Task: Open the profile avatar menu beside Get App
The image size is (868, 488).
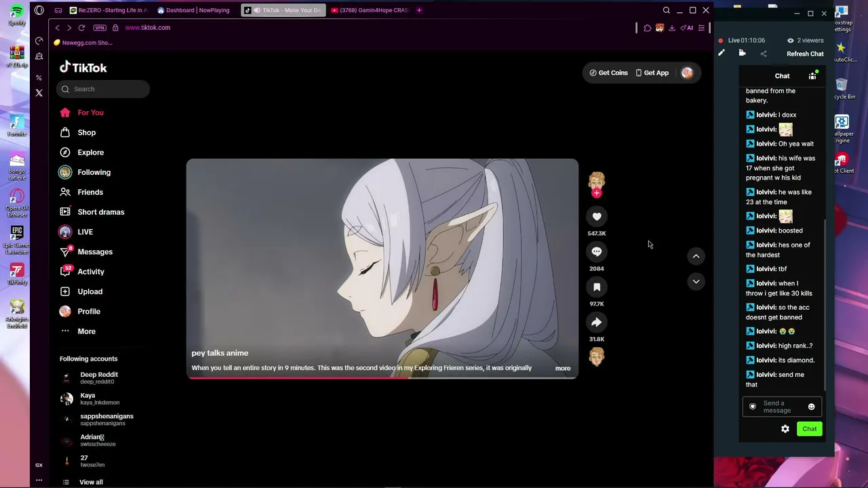Action: point(687,73)
